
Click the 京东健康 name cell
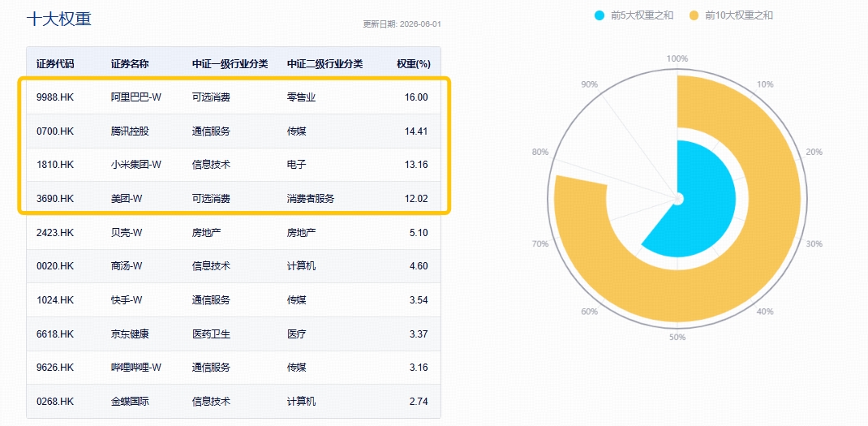pyautogui.click(x=130, y=334)
